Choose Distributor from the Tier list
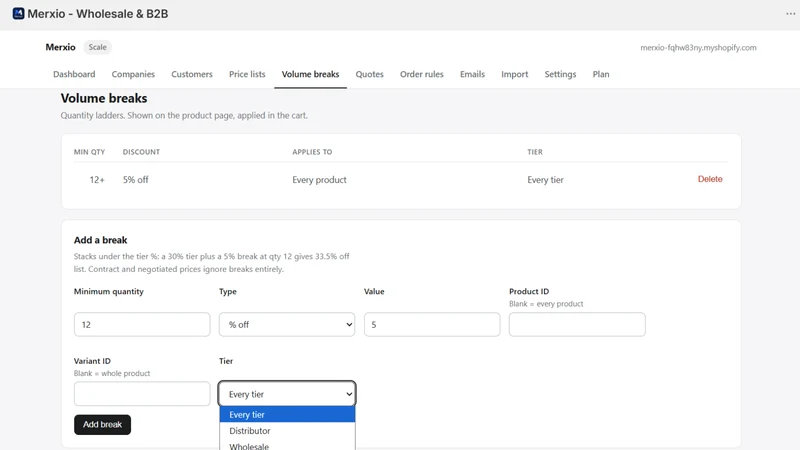 pos(287,431)
